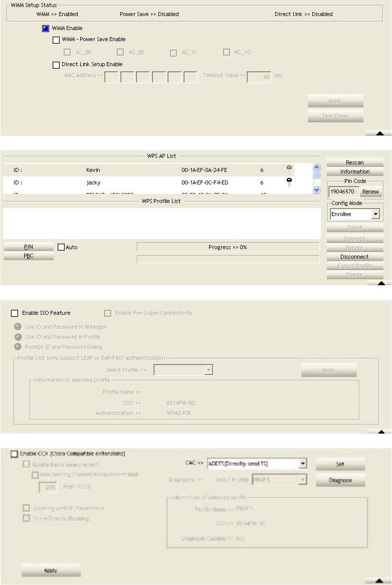This screenshot has height=585, width=392.
Task: Click Apply button in WMM panel
Action: click(x=335, y=101)
